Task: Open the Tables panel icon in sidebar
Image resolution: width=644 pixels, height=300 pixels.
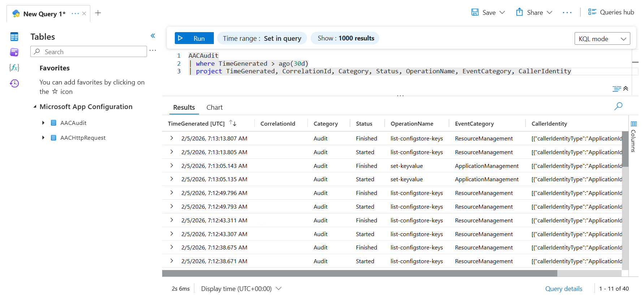Action: point(14,37)
